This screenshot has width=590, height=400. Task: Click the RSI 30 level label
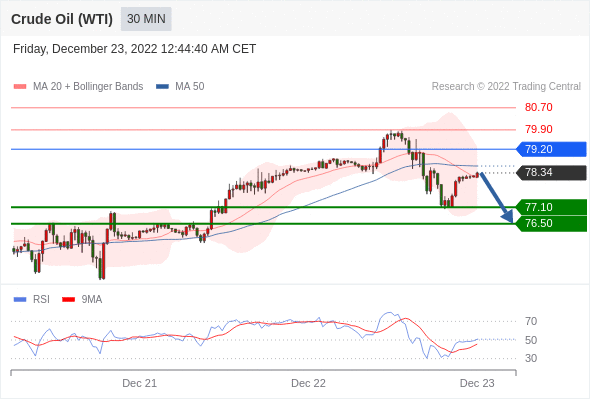pyautogui.click(x=531, y=358)
